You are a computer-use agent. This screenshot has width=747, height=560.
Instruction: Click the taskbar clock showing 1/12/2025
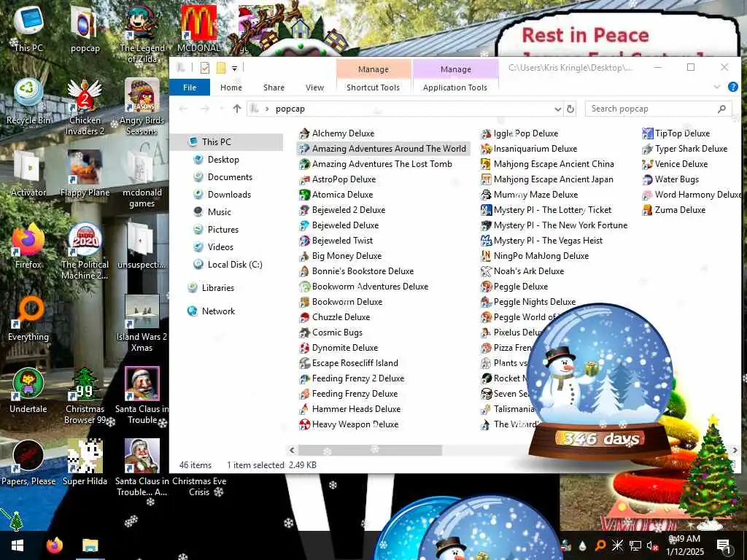[684, 545]
